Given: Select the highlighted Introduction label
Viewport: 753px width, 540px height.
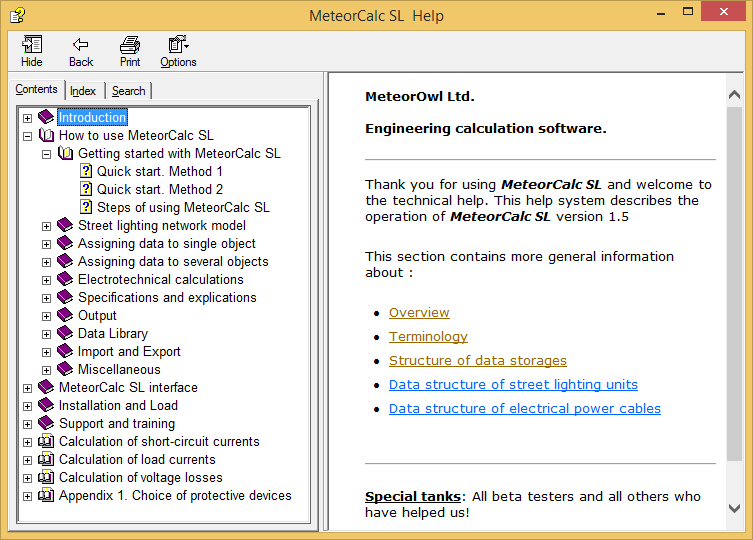Looking at the screenshot, I should [x=92, y=117].
